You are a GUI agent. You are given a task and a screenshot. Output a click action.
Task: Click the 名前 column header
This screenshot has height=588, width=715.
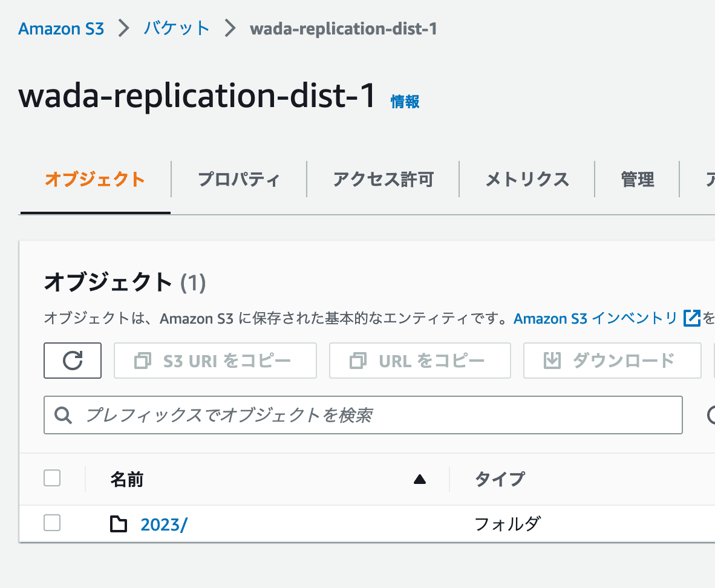[x=127, y=480]
